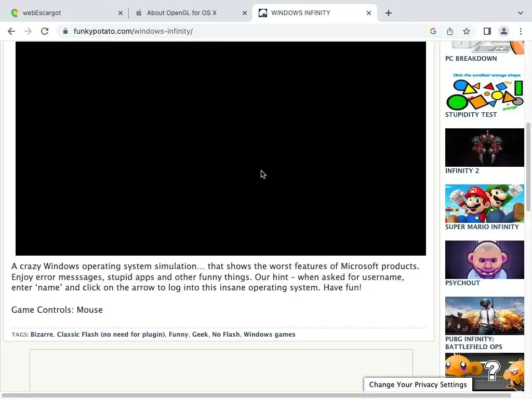This screenshot has width=532, height=399.
Task: Click the forward navigation arrow
Action: click(28, 31)
